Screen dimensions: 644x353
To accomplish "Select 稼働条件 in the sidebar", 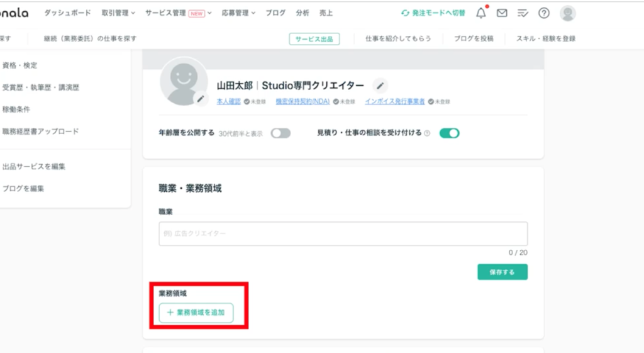I will [x=16, y=109].
